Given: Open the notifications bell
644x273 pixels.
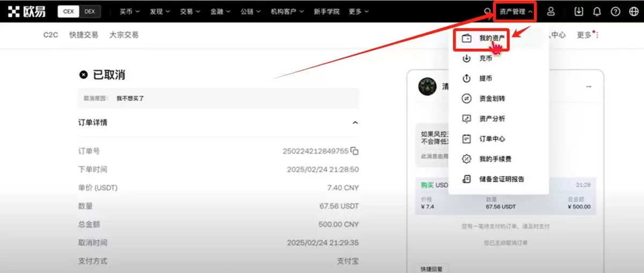Looking at the screenshot, I should [x=597, y=11].
